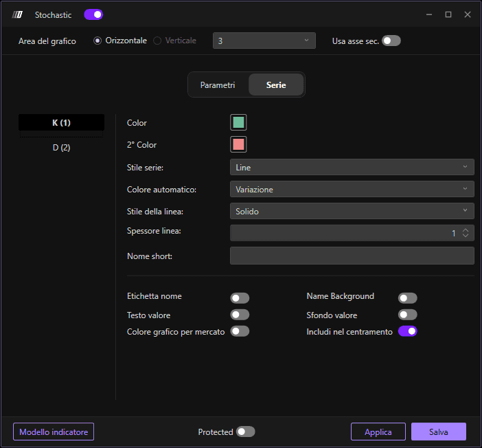Enable the Testo valore toggle
This screenshot has width=482, height=448.
point(240,315)
